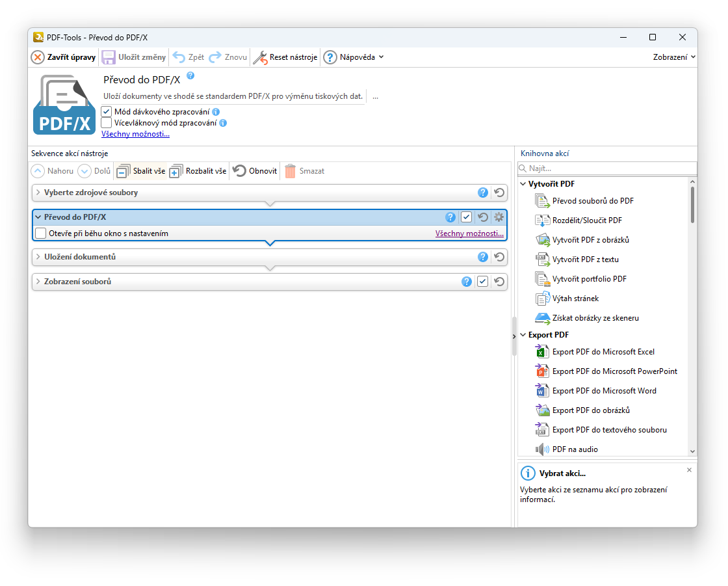Select Export PDF do obrázků action
The height and width of the screenshot is (586, 728).
tap(582, 410)
